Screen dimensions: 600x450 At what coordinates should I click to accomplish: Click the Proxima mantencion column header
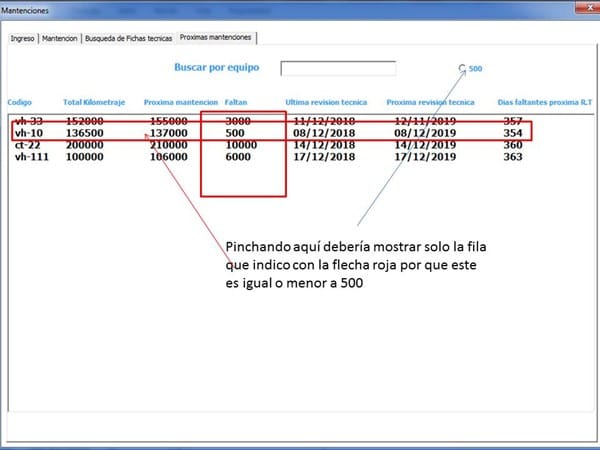[181, 102]
